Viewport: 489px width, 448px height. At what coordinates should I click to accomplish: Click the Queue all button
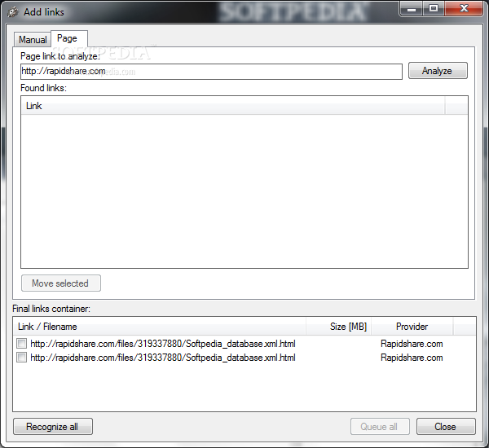click(x=380, y=427)
